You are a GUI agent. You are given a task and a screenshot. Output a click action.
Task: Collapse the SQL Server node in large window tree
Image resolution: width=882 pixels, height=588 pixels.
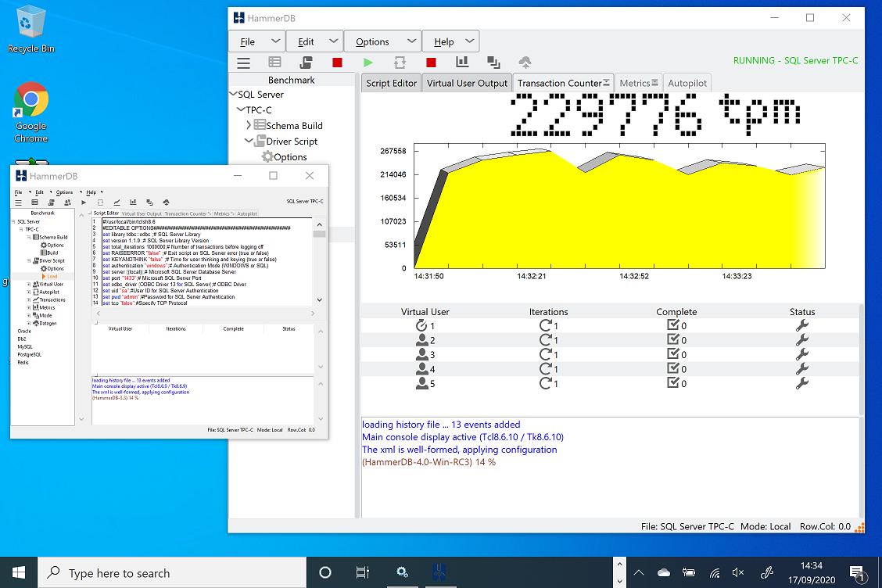point(233,94)
